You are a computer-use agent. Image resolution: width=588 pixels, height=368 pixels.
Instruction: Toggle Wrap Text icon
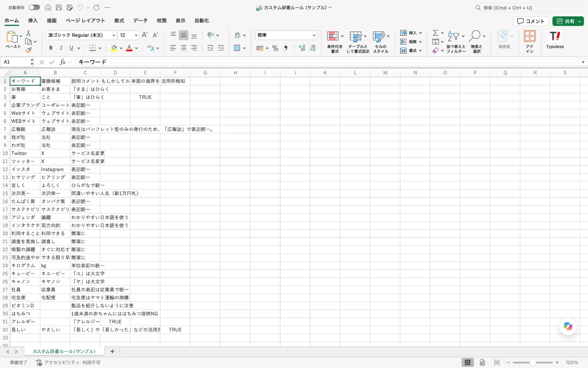coord(238,35)
